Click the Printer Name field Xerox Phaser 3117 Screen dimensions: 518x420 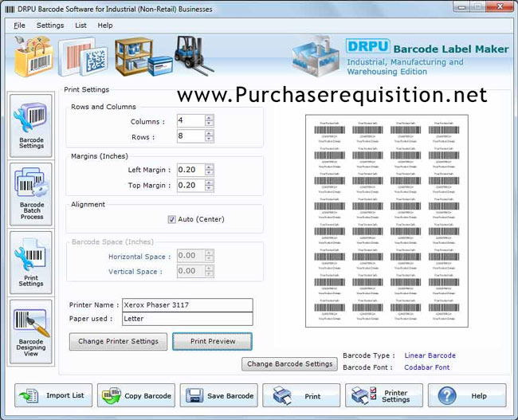(187, 305)
